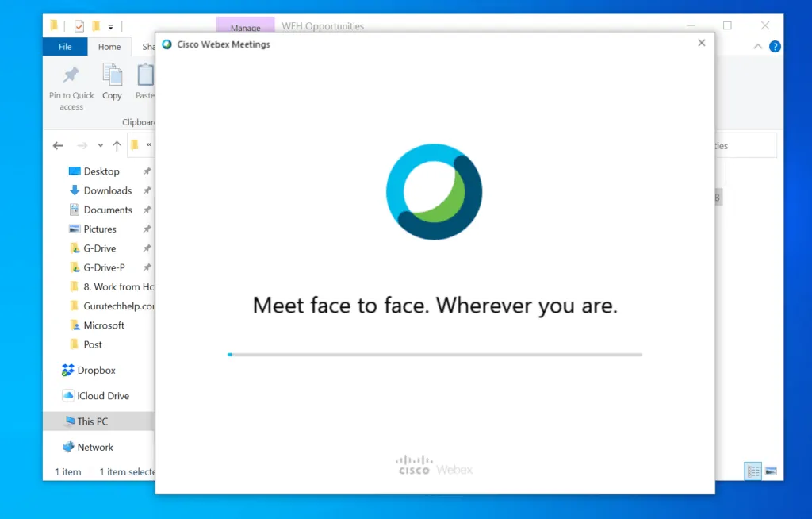Click Pin to Quick access icon
The height and width of the screenshot is (519, 812).
[71, 75]
